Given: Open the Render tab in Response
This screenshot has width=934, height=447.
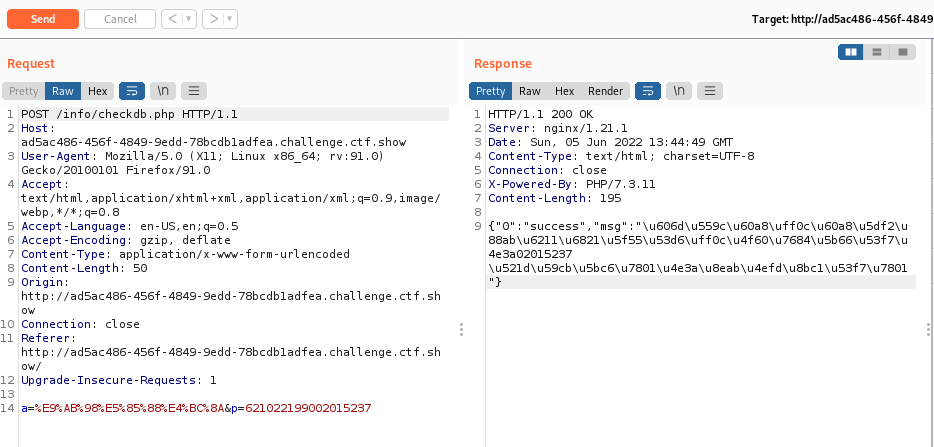Looking at the screenshot, I should pyautogui.click(x=605, y=91).
